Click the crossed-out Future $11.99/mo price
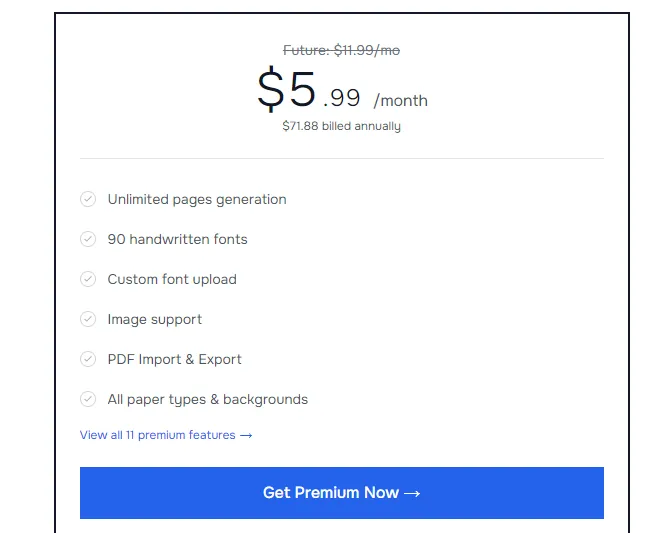This screenshot has width=670, height=533. tap(341, 50)
